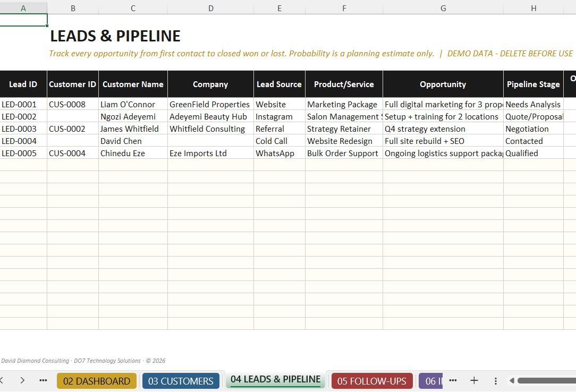
Task: Select the Strategy Retainer cell
Action: (344, 129)
